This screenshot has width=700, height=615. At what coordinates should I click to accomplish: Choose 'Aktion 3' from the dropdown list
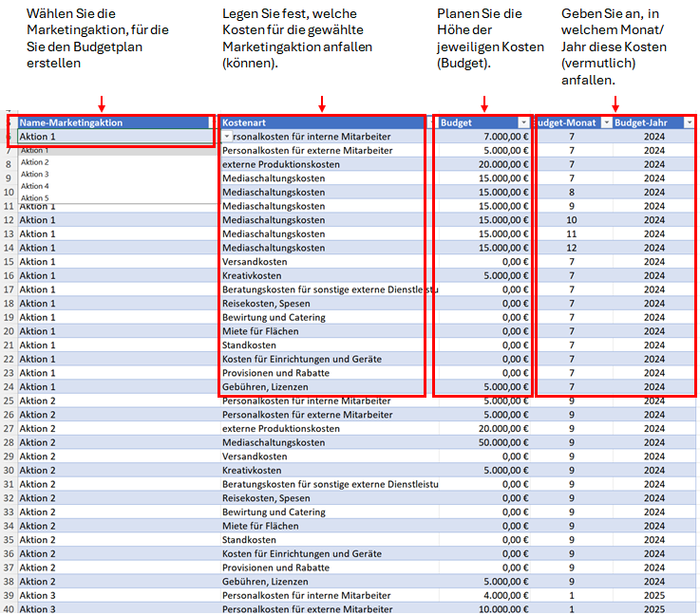pos(35,175)
